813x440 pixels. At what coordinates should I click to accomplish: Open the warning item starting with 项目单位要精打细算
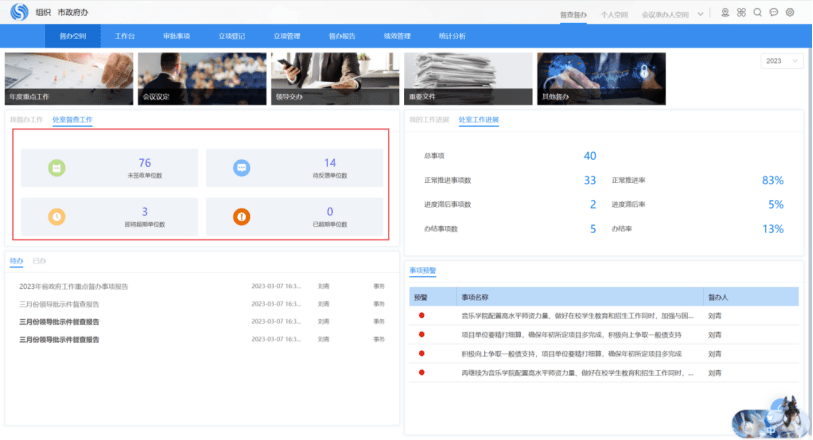pyautogui.click(x=571, y=335)
